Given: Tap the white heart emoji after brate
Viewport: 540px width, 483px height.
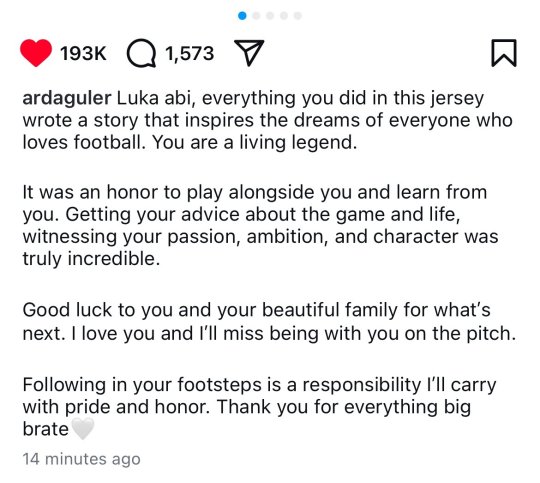Looking at the screenshot, I should click(x=83, y=428).
